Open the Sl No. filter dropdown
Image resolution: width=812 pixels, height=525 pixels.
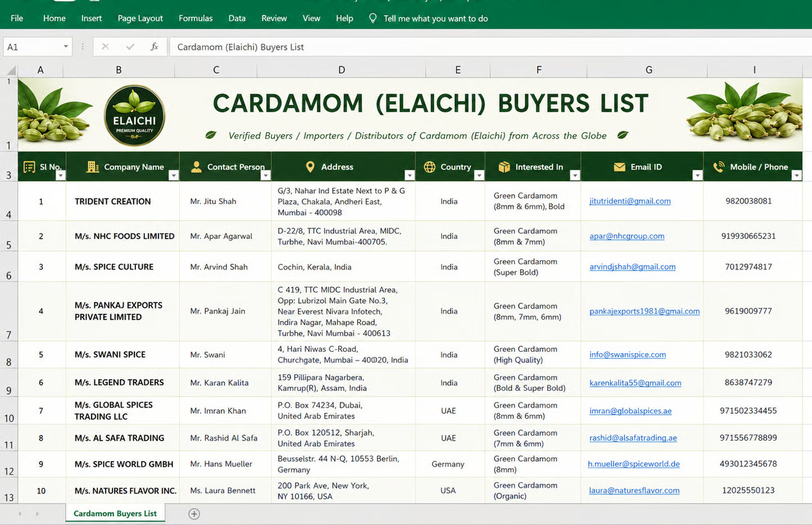tap(60, 175)
